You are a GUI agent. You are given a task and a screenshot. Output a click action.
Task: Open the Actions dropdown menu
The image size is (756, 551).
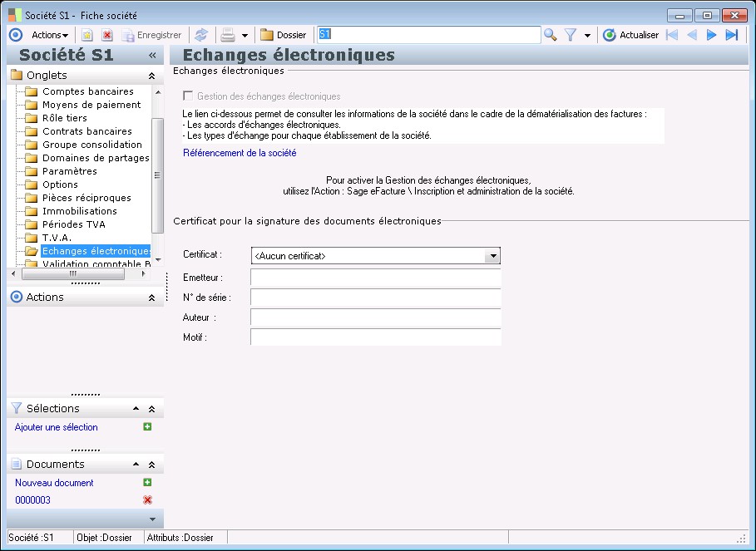pyautogui.click(x=50, y=35)
